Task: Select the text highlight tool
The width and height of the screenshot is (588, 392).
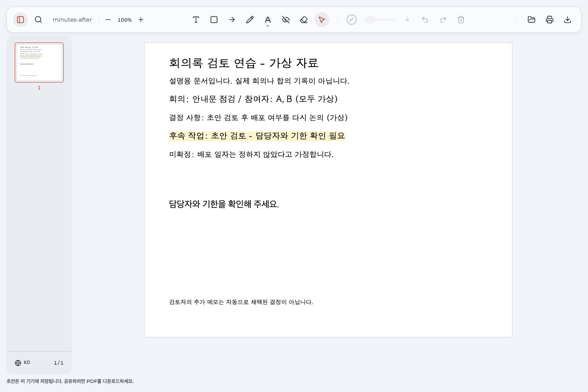Action: tap(268, 19)
